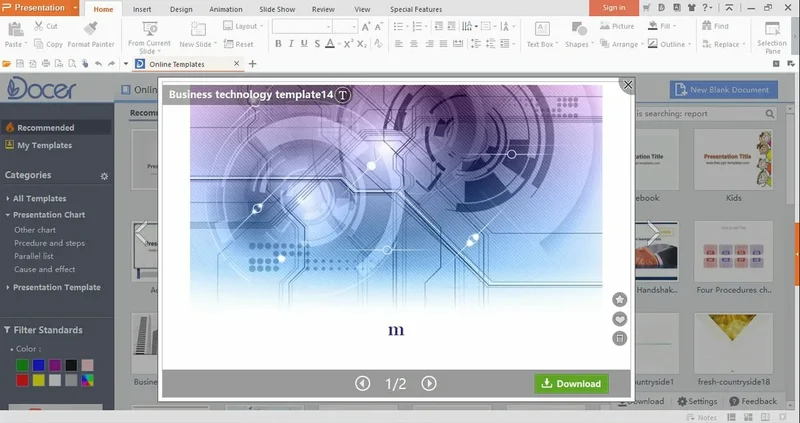Click the Sign in button

(x=614, y=8)
